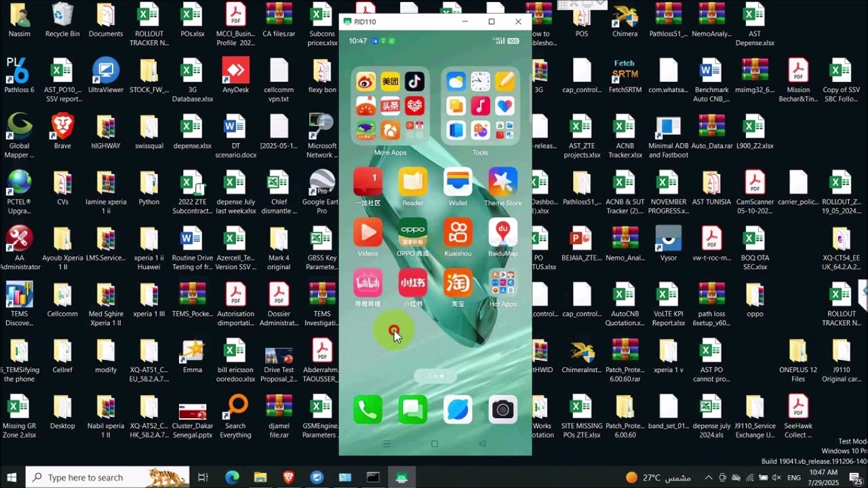Open the Camera app on the phone

(502, 409)
